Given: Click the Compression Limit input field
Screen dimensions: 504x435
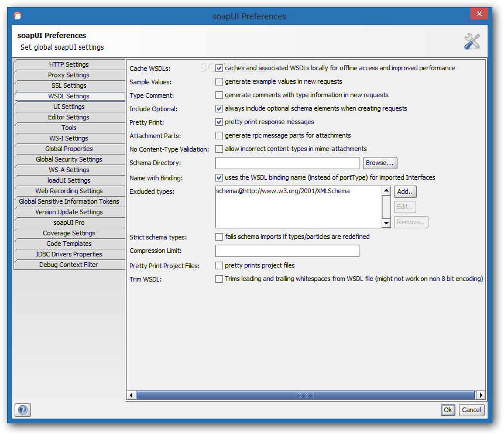Looking at the screenshot, I should tap(287, 251).
